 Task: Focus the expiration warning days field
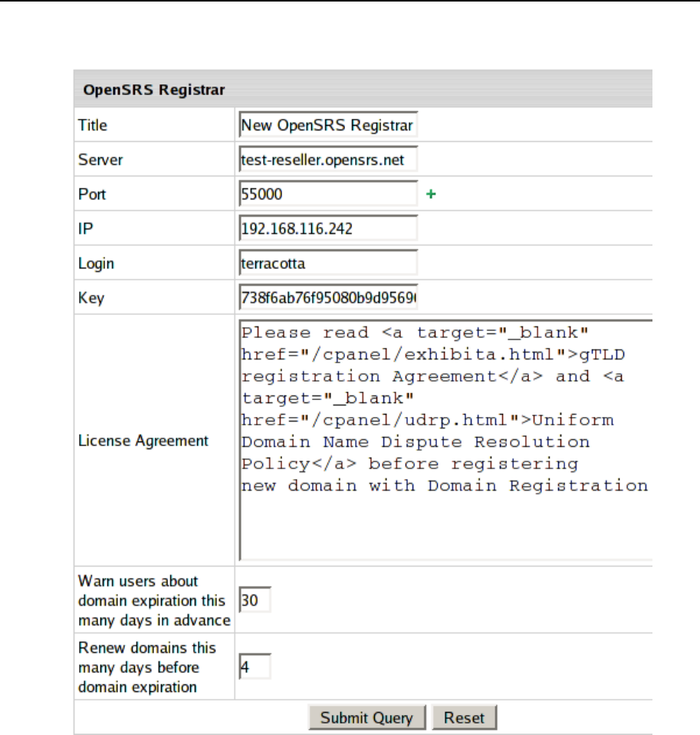click(x=255, y=600)
